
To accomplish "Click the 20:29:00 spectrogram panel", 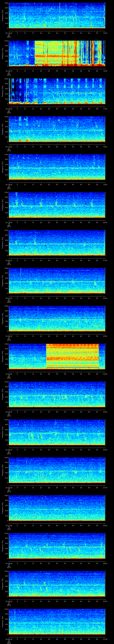I will point(57,584).
